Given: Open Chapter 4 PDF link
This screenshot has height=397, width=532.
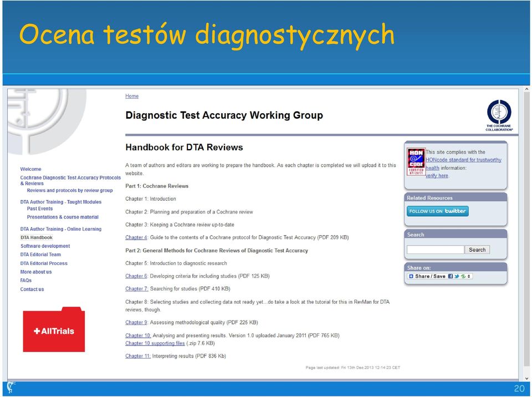Looking at the screenshot, I should pyautogui.click(x=136, y=237).
